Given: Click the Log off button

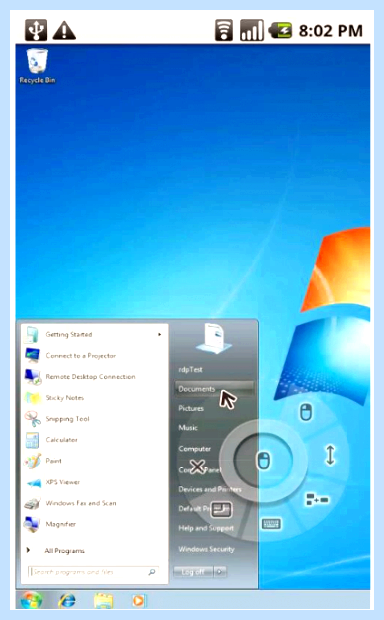Looking at the screenshot, I should (x=193, y=572).
